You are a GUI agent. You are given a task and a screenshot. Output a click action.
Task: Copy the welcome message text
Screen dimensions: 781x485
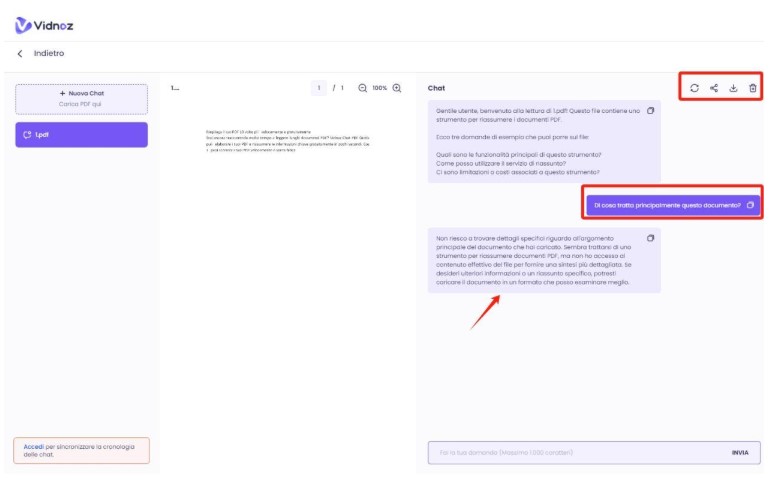[x=651, y=111]
